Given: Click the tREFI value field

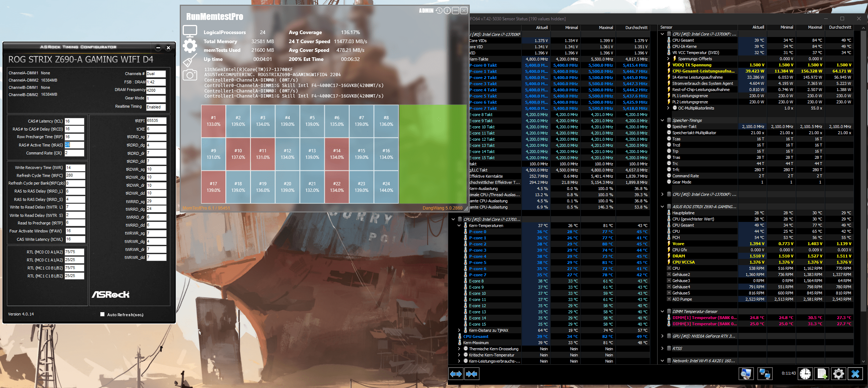Looking at the screenshot, I should [156, 120].
